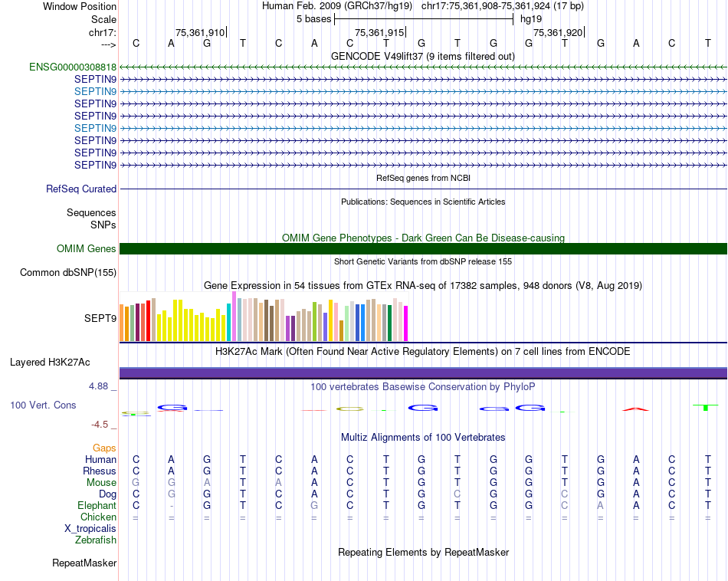Screen dimensions: 728x581
Task: Select the Zebrafish alignment row label
Action: tap(96, 540)
